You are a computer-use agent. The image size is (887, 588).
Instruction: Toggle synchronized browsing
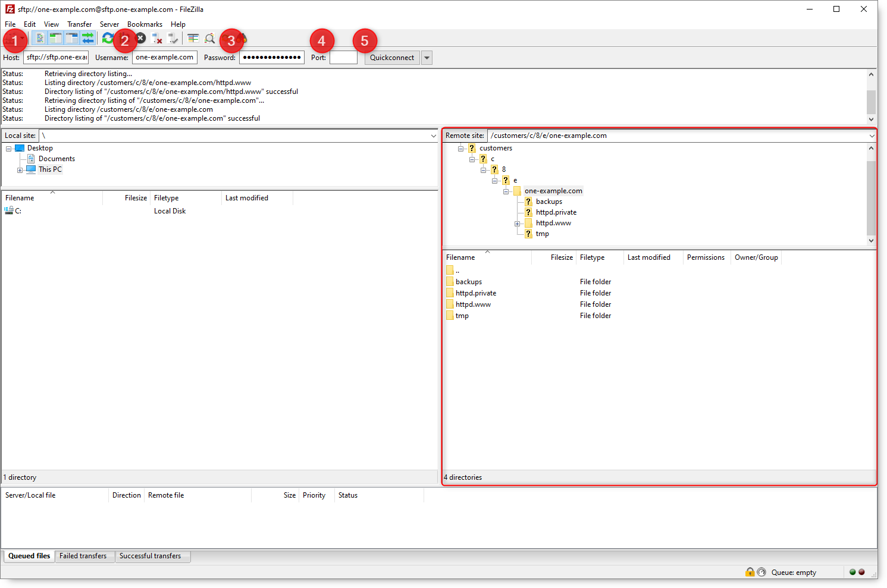click(225, 38)
